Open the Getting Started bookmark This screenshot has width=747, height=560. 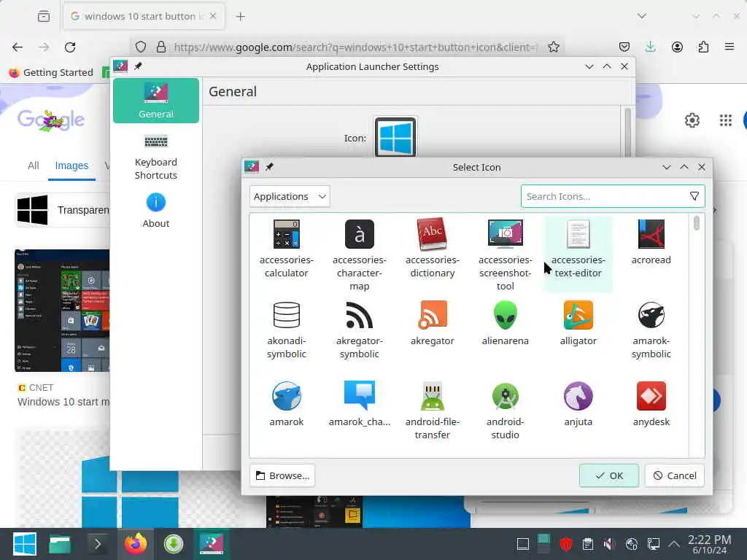[51, 72]
